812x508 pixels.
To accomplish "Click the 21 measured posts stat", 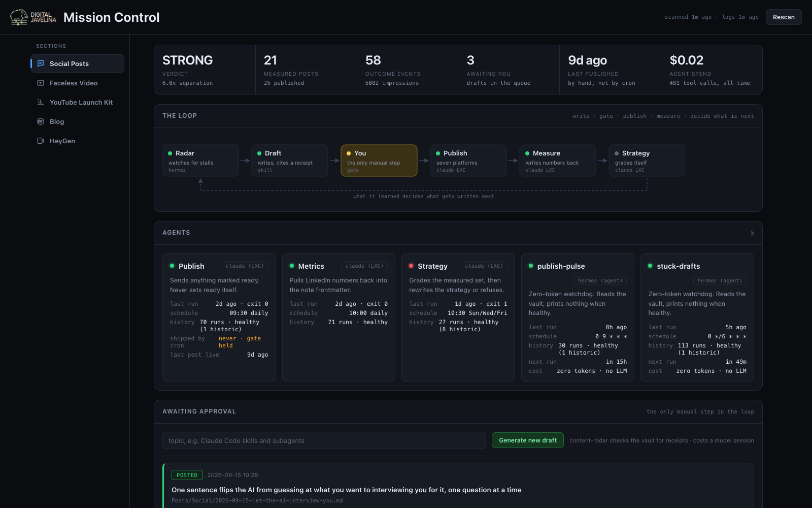I will tap(306, 70).
